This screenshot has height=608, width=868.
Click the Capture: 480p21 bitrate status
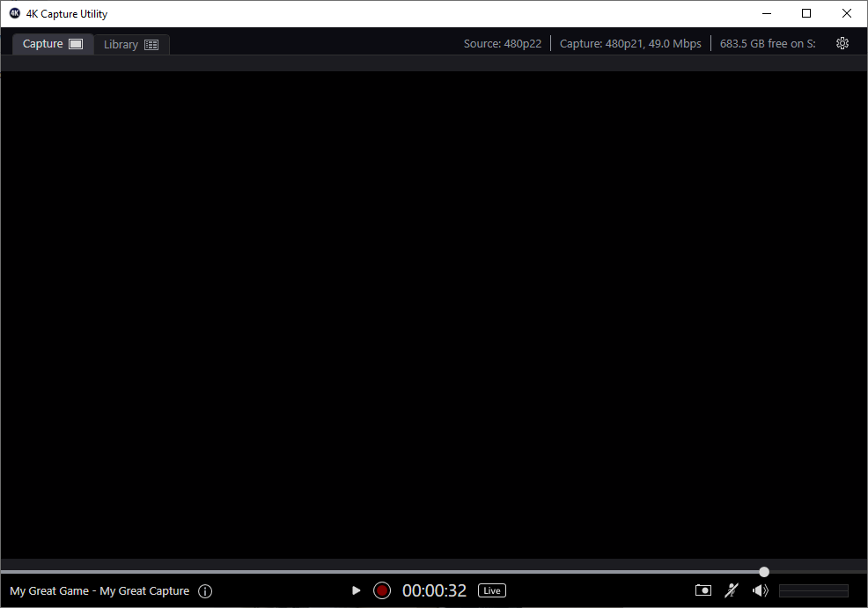click(630, 42)
